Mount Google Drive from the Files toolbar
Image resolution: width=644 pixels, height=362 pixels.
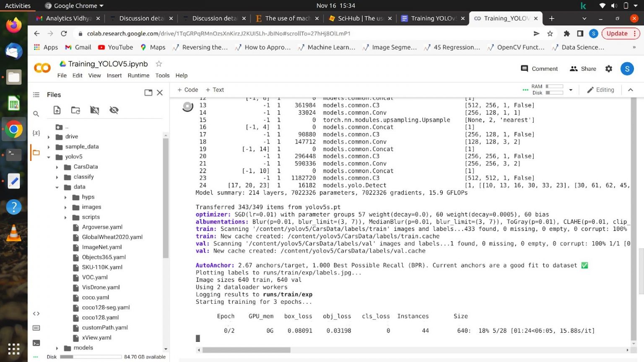(x=94, y=110)
